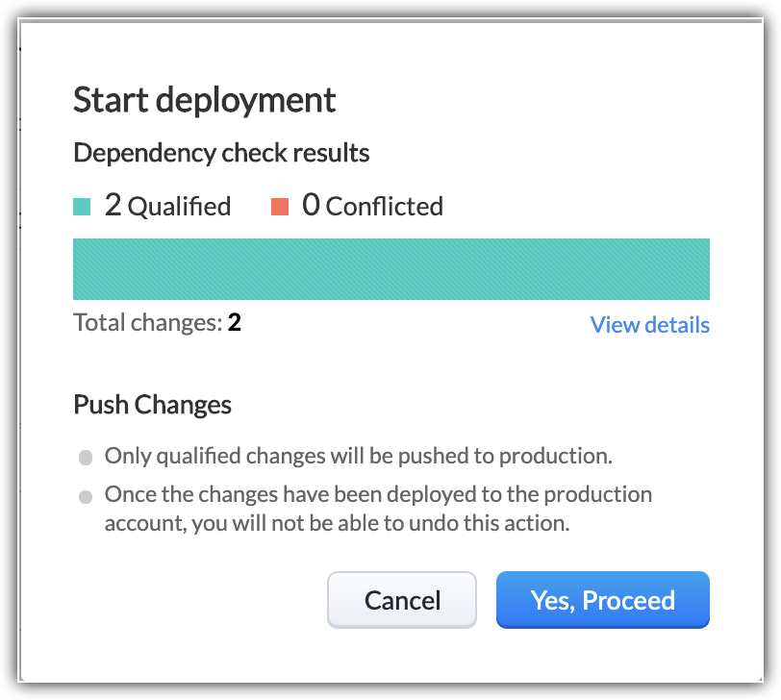This screenshot has height=700, width=781.
Task: Click the Start deployment heading
Action: pyautogui.click(x=205, y=99)
